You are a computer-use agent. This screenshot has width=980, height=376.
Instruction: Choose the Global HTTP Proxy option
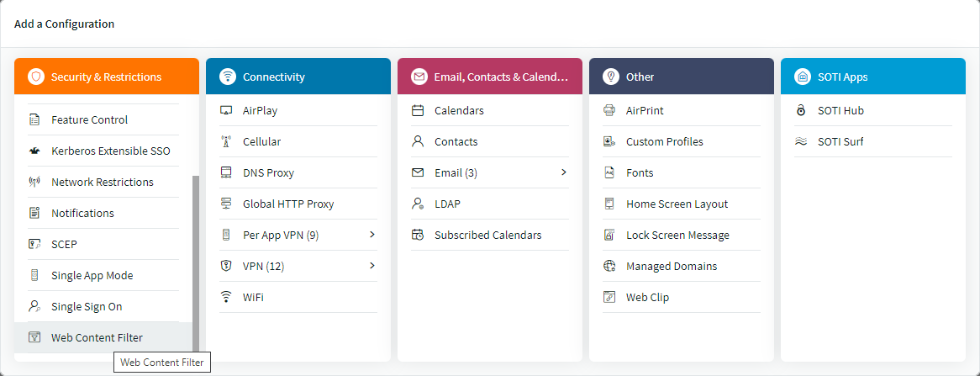[288, 204]
